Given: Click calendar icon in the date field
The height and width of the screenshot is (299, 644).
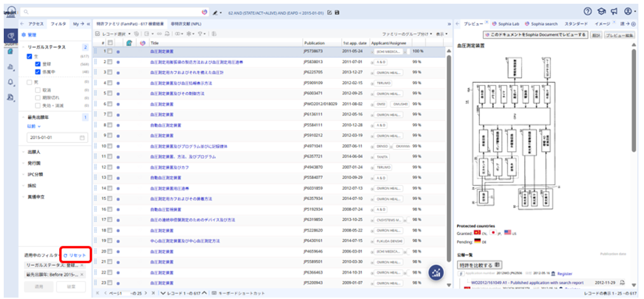Looking at the screenshot, I should (82, 138).
